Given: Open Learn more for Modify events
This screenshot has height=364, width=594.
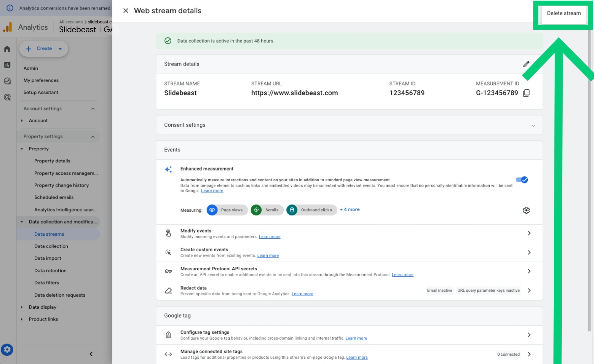Looking at the screenshot, I should [270, 237].
